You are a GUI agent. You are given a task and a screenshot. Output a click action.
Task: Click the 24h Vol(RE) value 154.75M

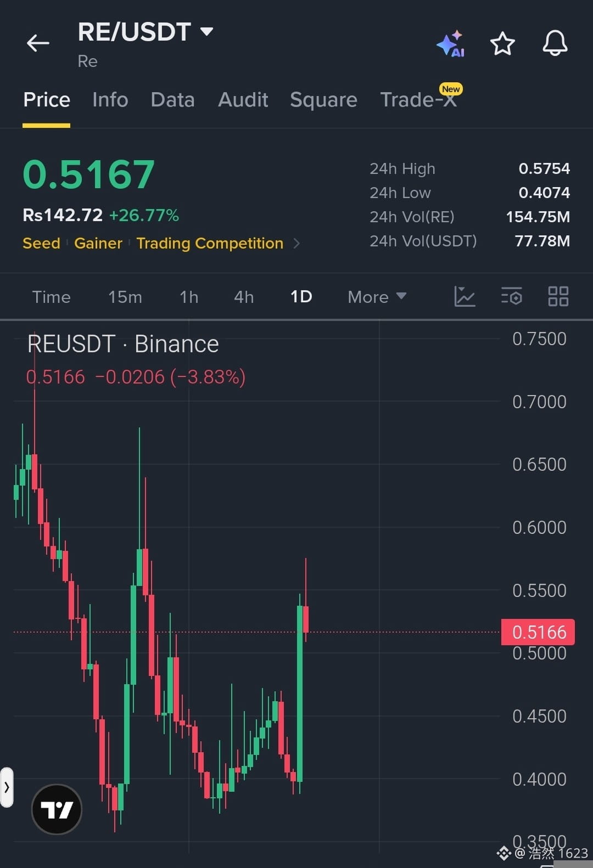coord(538,217)
